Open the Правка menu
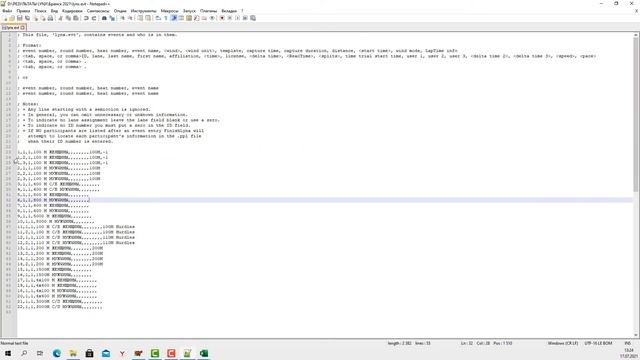Image resolution: width=640 pixels, height=360 pixels. pos(23,11)
